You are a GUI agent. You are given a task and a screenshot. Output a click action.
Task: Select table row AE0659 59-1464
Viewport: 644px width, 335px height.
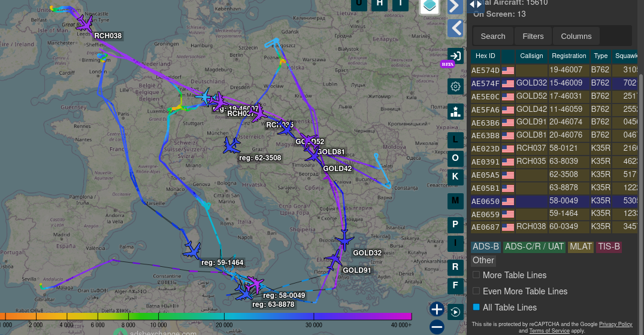(555, 214)
